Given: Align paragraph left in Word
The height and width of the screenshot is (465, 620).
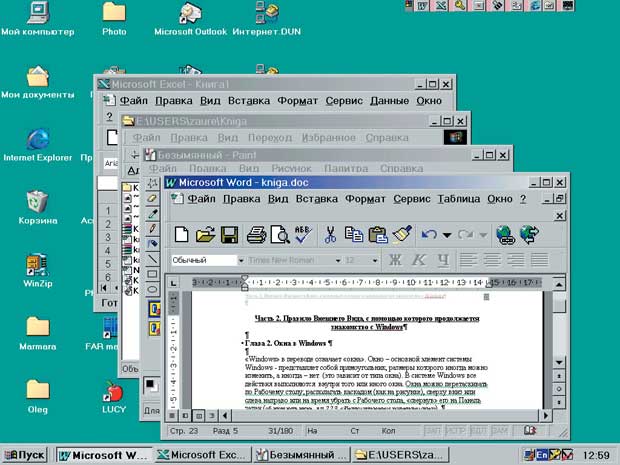Looking at the screenshot, I should click(x=468, y=260).
